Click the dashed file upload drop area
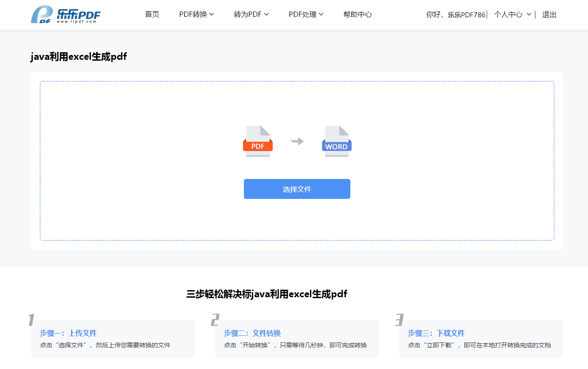Image resolution: width=588 pixels, height=369 pixels. click(x=297, y=161)
